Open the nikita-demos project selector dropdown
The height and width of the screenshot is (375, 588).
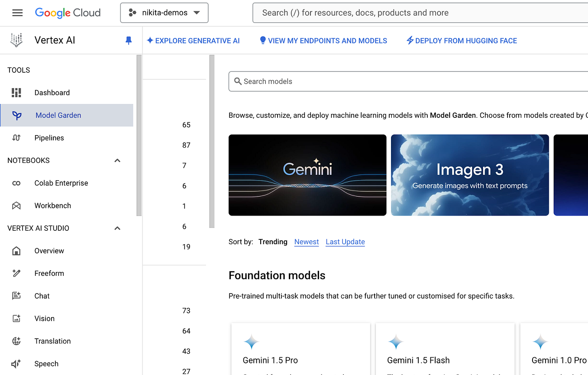pyautogui.click(x=164, y=13)
